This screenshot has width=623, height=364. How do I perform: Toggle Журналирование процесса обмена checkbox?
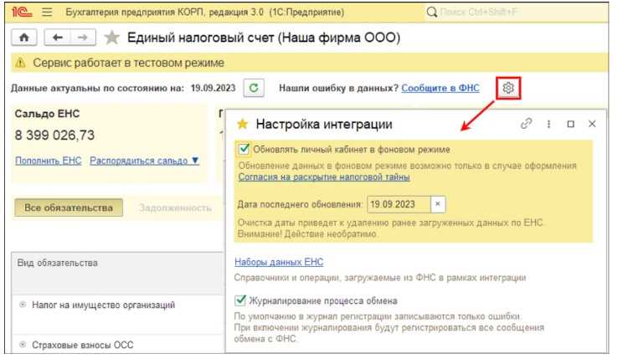[240, 300]
